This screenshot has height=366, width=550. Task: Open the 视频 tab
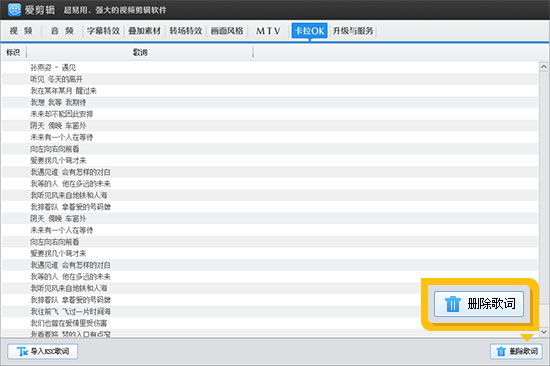point(21,31)
